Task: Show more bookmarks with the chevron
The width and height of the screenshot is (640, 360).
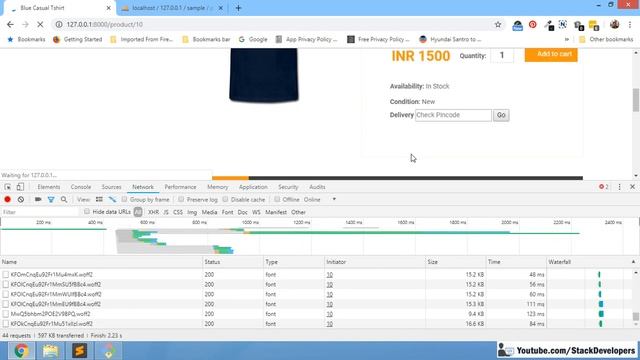Action: [x=567, y=40]
